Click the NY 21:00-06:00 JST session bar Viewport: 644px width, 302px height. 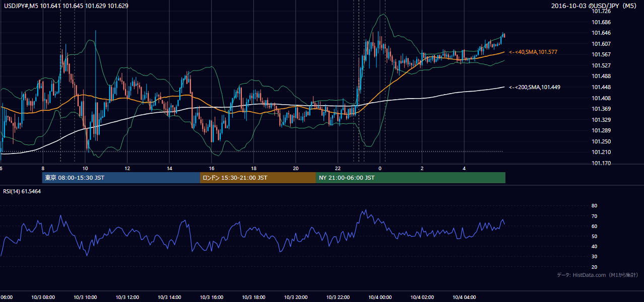(x=411, y=178)
